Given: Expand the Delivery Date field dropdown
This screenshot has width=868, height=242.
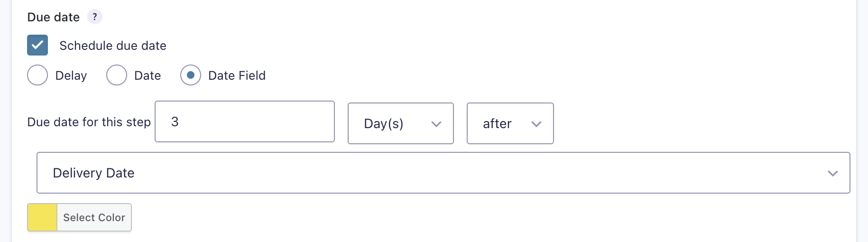Looking at the screenshot, I should (x=443, y=173).
